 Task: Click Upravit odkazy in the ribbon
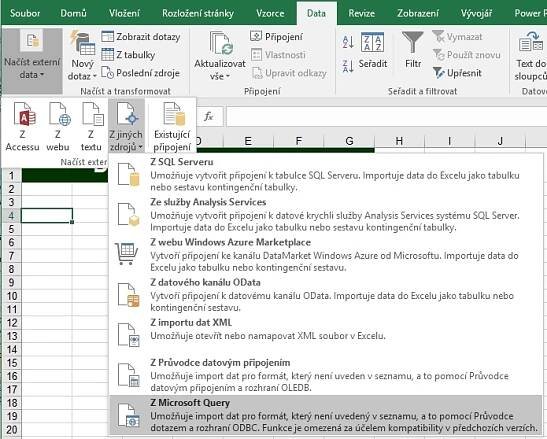pos(289,73)
